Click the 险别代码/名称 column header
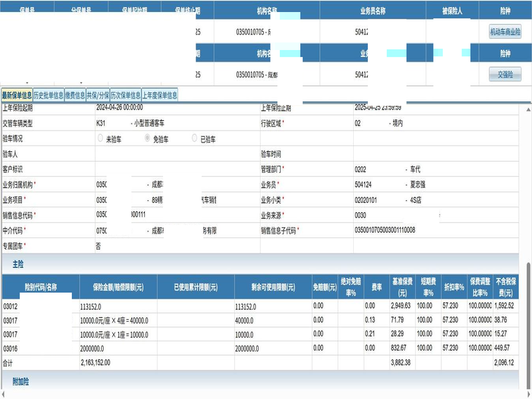 click(41, 287)
